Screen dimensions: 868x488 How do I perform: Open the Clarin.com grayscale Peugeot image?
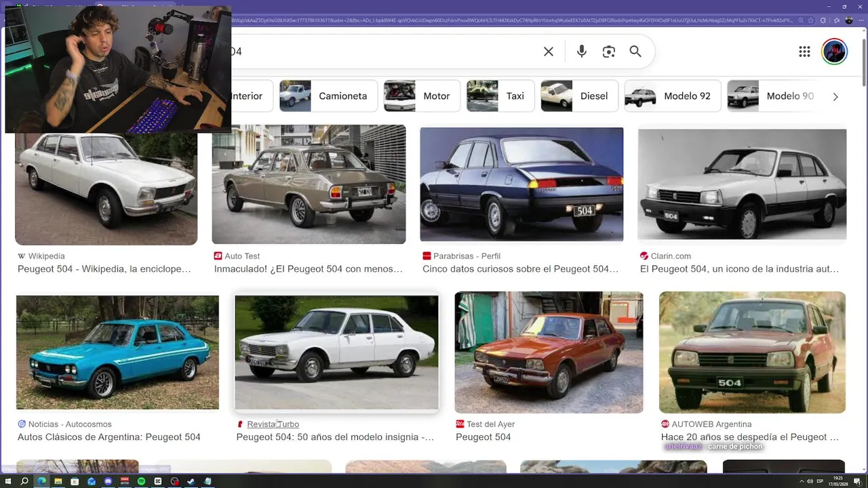[x=742, y=184]
